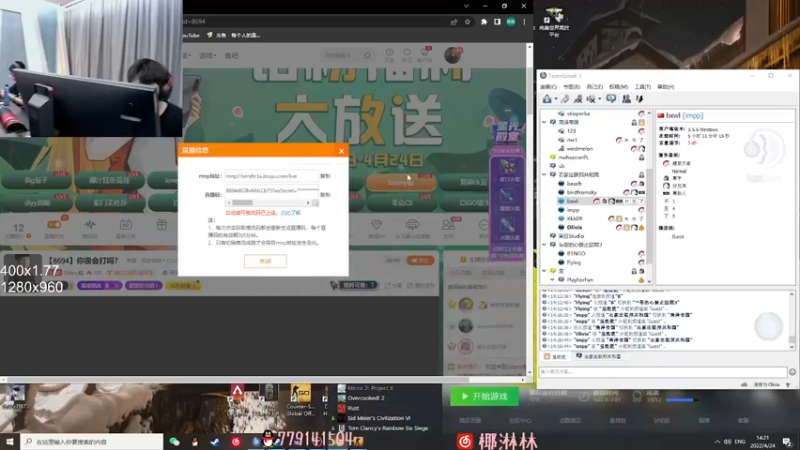Click TeamSpeak mute microphone toolbar icon
Viewport: 800px width, 450px height.
(578, 99)
